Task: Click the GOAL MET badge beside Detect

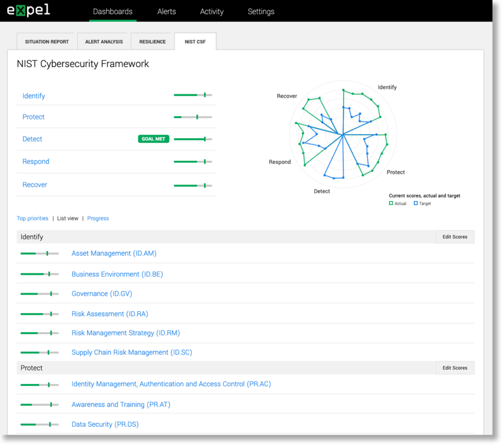Action: (x=153, y=139)
